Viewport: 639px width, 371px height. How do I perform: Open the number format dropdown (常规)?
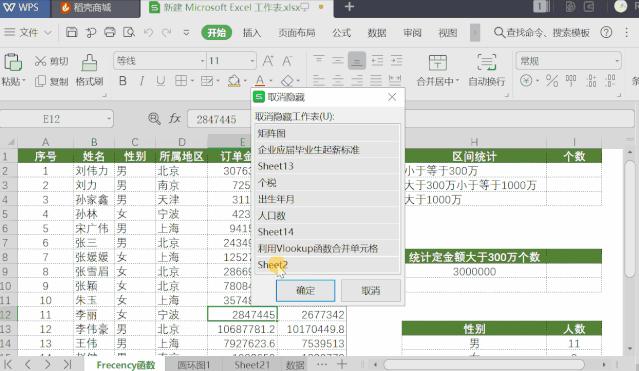pyautogui.click(x=617, y=61)
